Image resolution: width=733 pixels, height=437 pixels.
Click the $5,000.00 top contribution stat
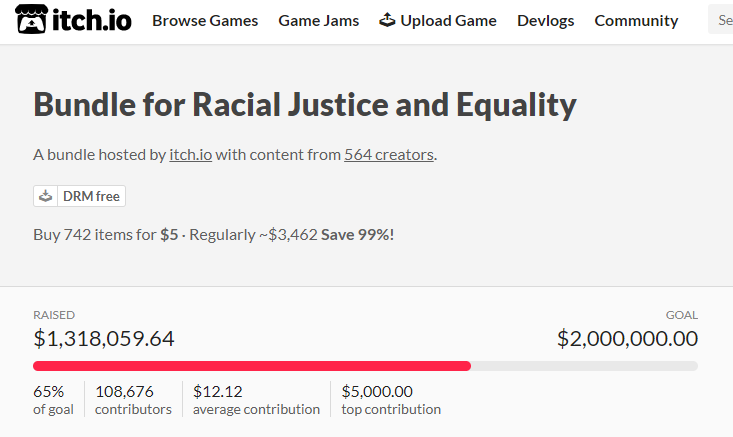[x=391, y=400]
